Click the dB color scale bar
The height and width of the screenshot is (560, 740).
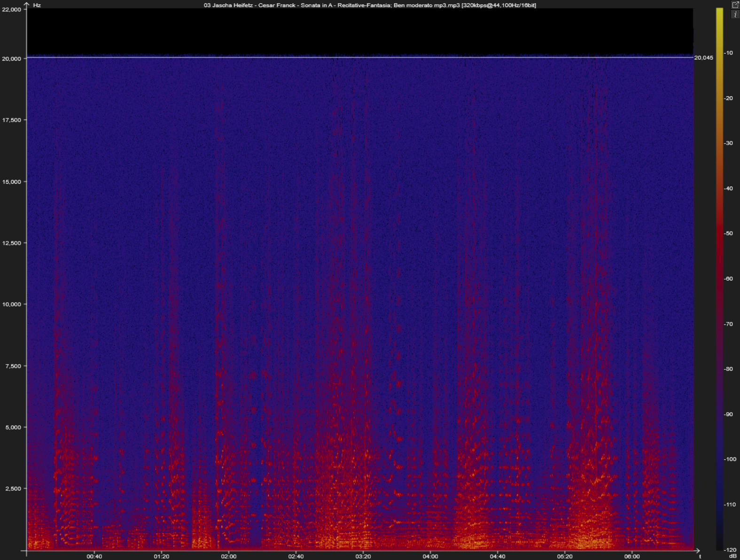pos(719,279)
